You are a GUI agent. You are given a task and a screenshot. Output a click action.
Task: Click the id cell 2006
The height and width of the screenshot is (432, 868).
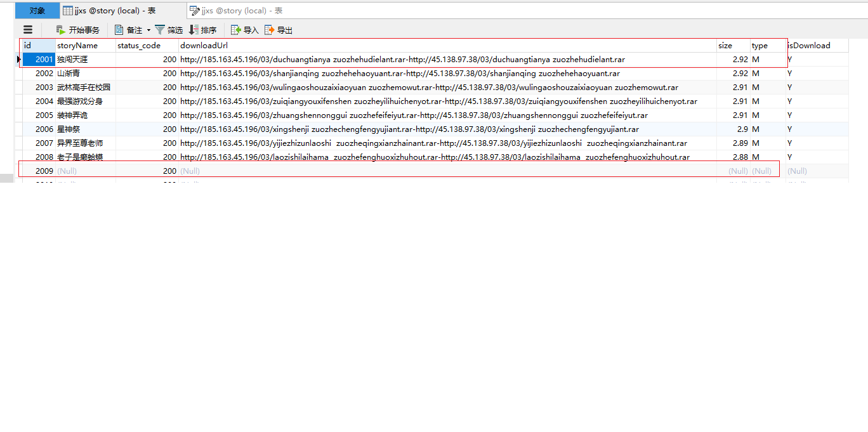pyautogui.click(x=39, y=129)
